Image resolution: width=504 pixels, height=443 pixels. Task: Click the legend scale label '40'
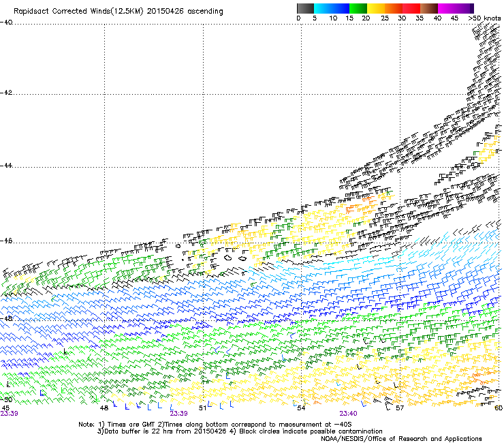pos(437,18)
